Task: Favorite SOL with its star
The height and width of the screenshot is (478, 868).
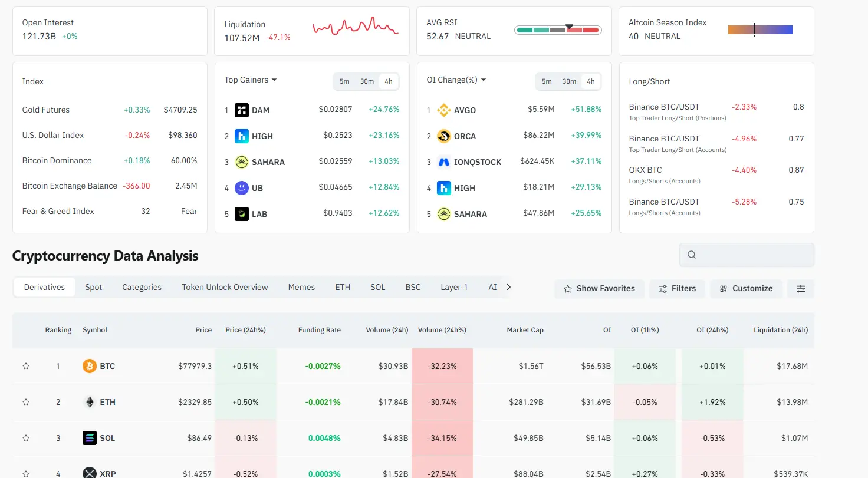Action: [26, 438]
